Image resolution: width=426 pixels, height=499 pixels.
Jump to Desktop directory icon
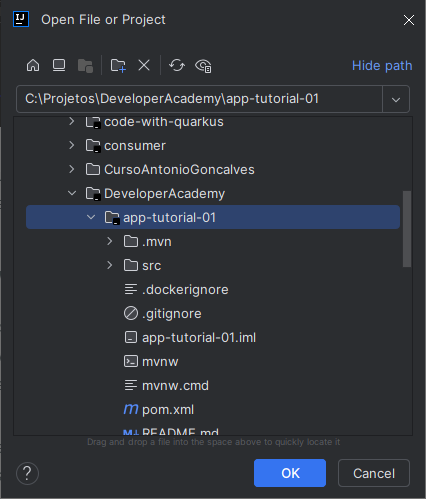coord(59,65)
